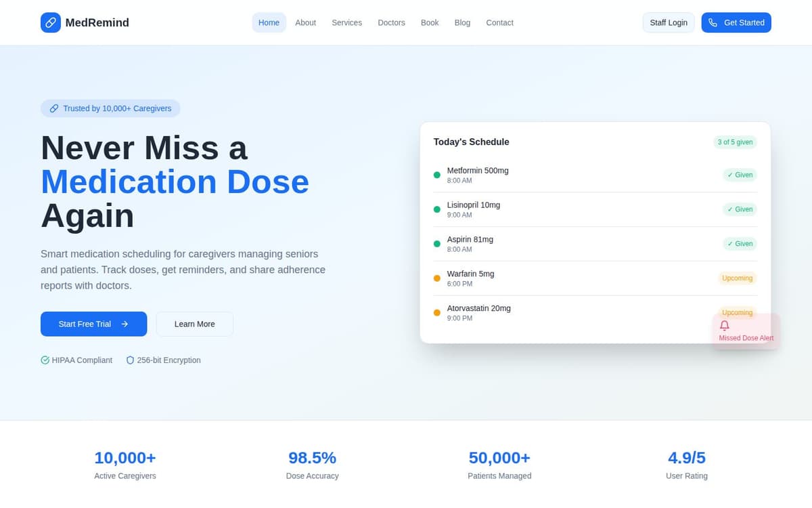812x508 pixels.
Task: Click the shield icon beside 256-bit Encryption
Action: pyautogui.click(x=131, y=360)
